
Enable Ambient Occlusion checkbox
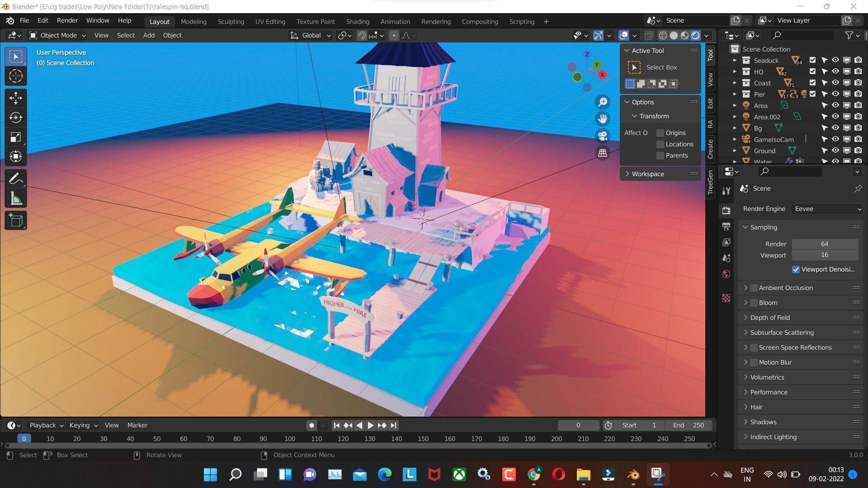click(x=754, y=288)
